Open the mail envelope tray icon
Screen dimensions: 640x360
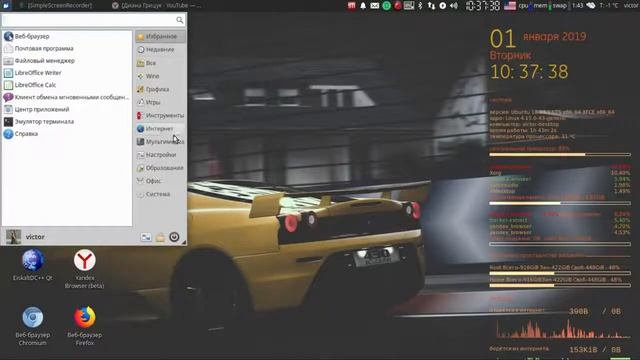point(374,5)
